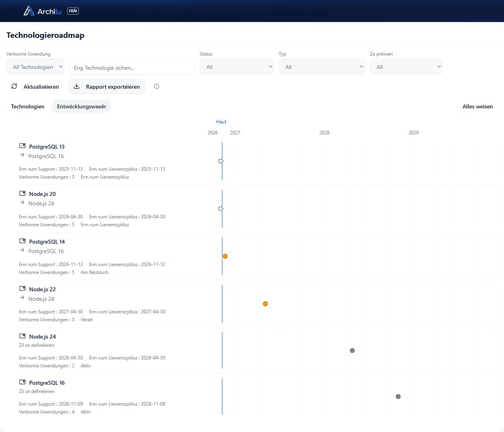Click the orange Node.js 22 timeline dot
The image size is (504, 432).
tap(265, 304)
